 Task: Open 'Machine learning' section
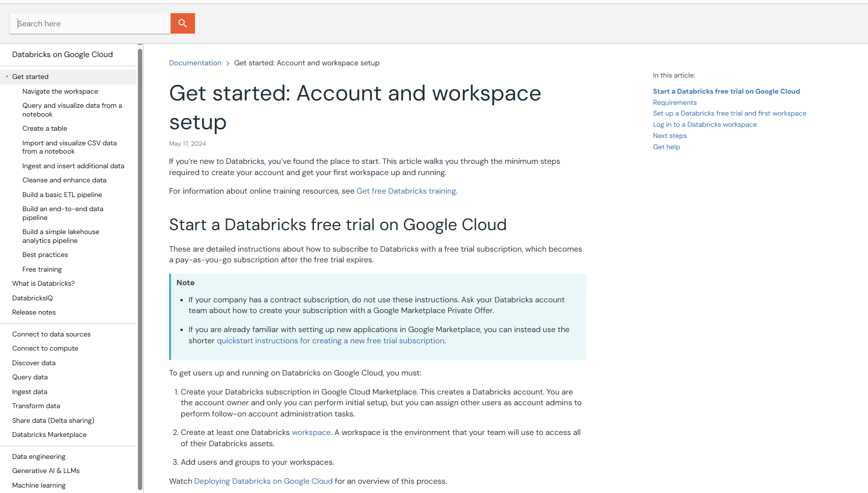tap(39, 486)
